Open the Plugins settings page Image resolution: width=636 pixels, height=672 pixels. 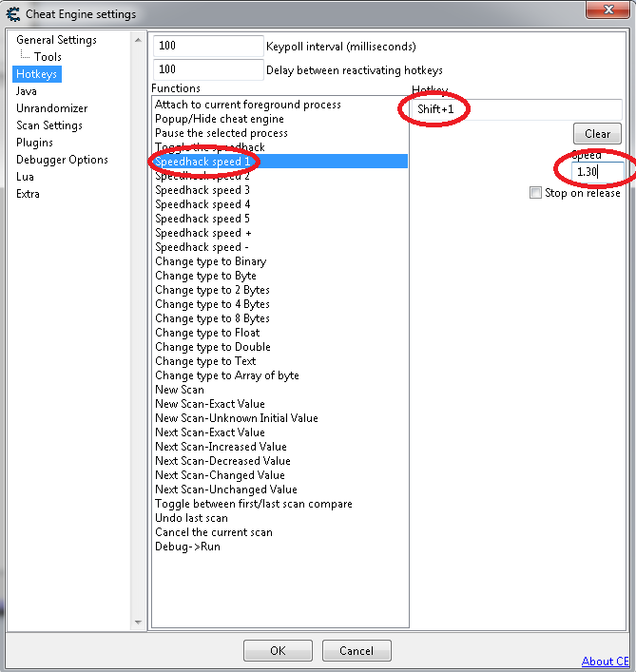coord(35,143)
